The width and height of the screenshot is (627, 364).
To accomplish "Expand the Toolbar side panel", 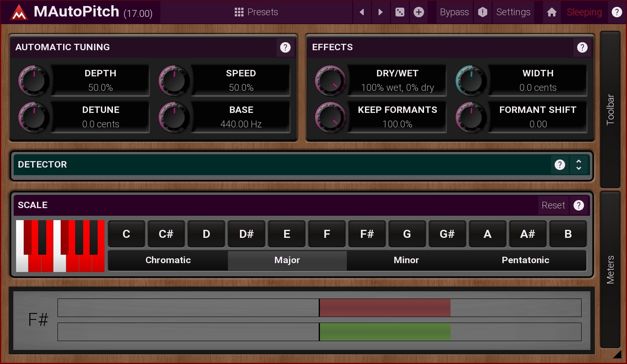I will pyautogui.click(x=610, y=109).
